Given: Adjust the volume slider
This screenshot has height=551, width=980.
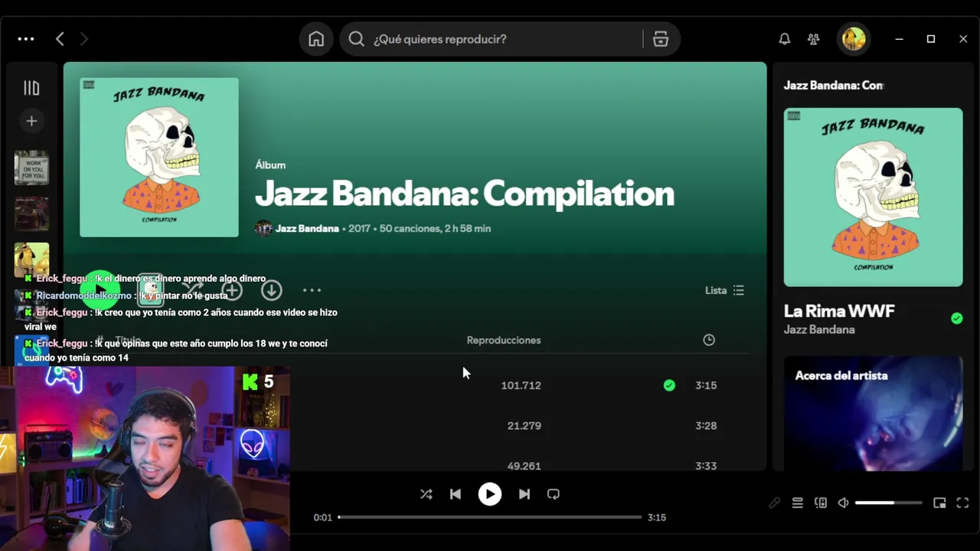Looking at the screenshot, I should click(x=888, y=503).
